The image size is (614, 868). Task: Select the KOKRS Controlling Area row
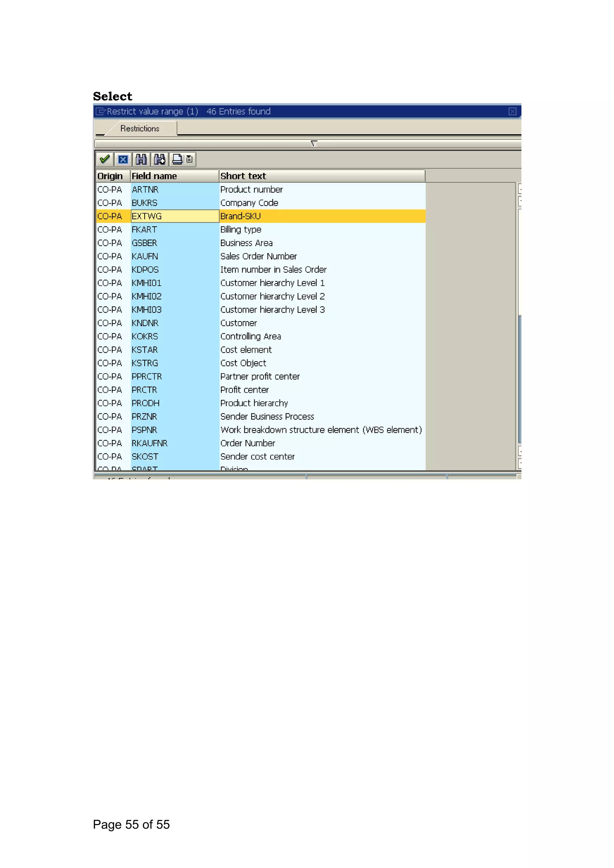[250, 336]
